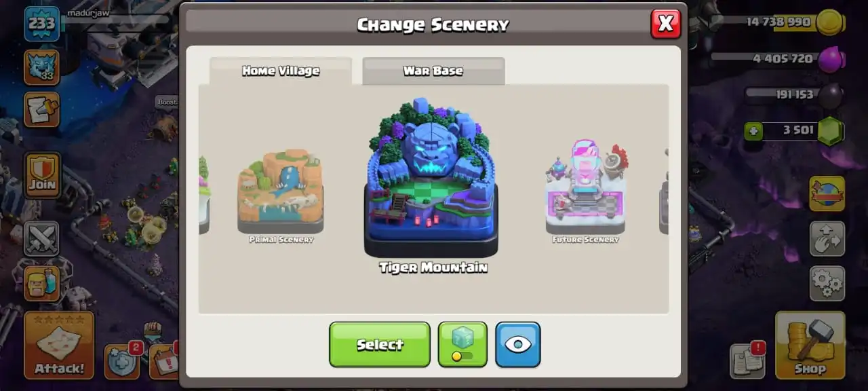
Task: Toggle the random scenery dice button
Action: [462, 344]
